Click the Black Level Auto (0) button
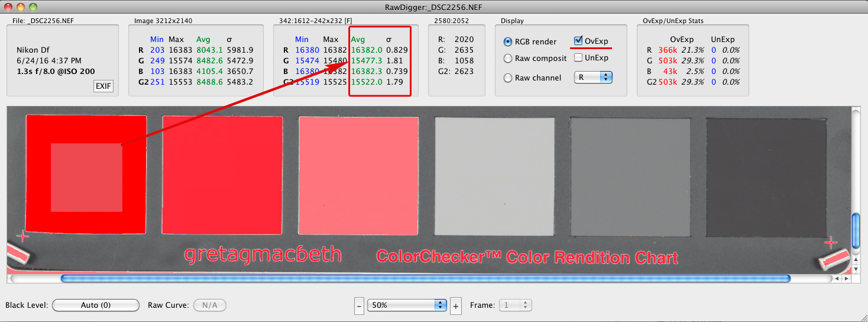The image size is (868, 322). point(95,305)
